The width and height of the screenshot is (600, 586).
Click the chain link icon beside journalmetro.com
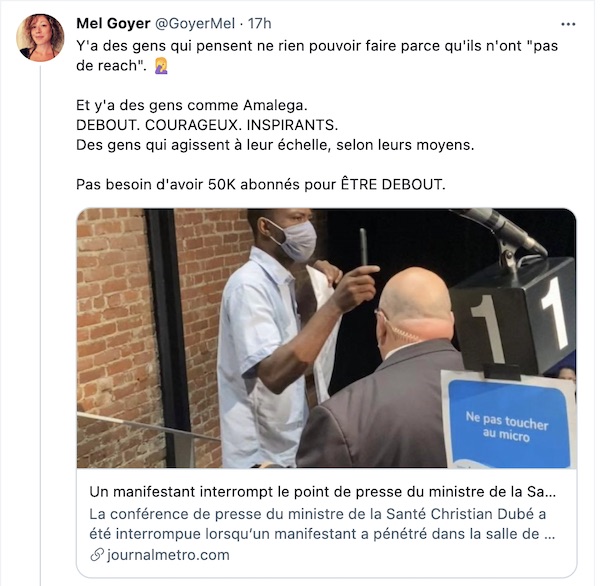97,555
